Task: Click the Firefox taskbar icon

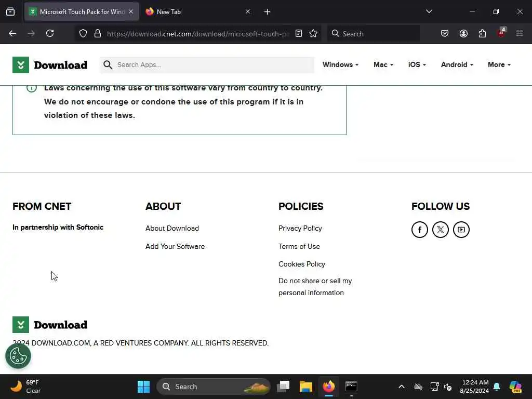Action: (x=328, y=387)
